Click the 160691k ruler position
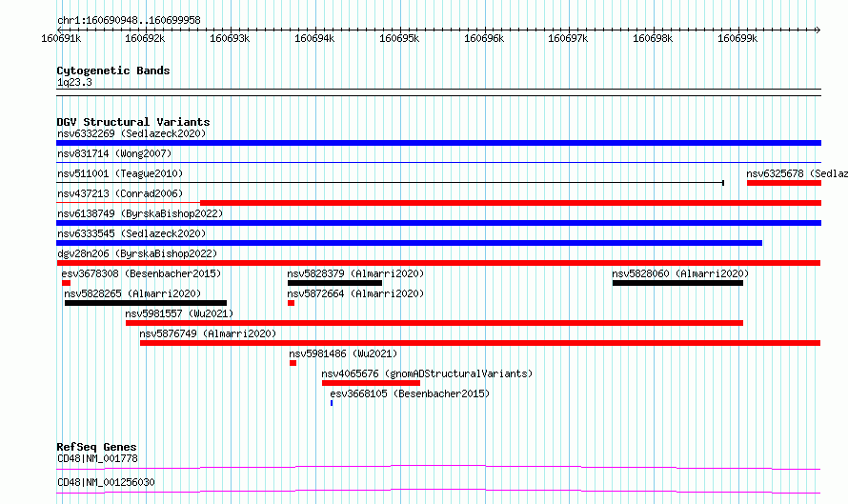848x504 pixels. click(61, 38)
